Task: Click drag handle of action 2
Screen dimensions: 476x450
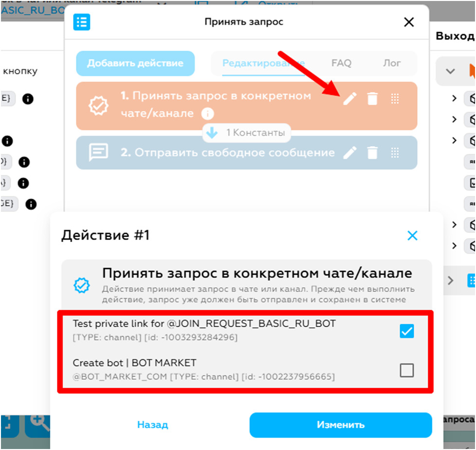Action: click(395, 152)
